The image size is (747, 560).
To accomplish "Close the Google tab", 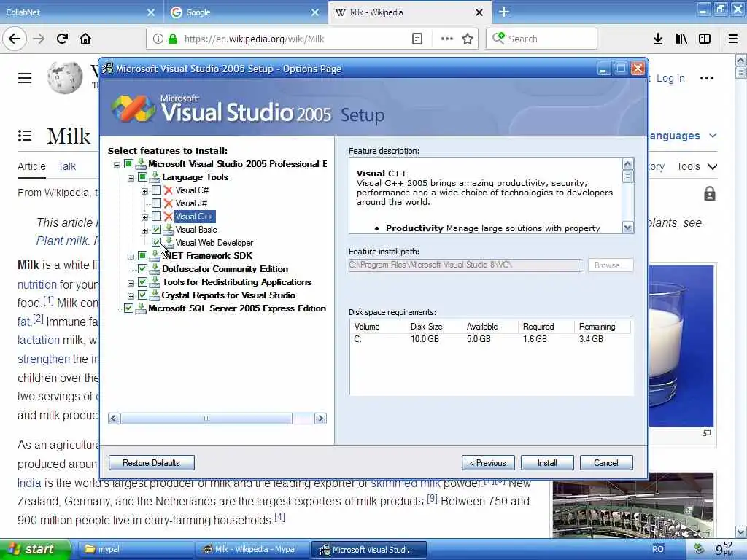I will coord(315,12).
